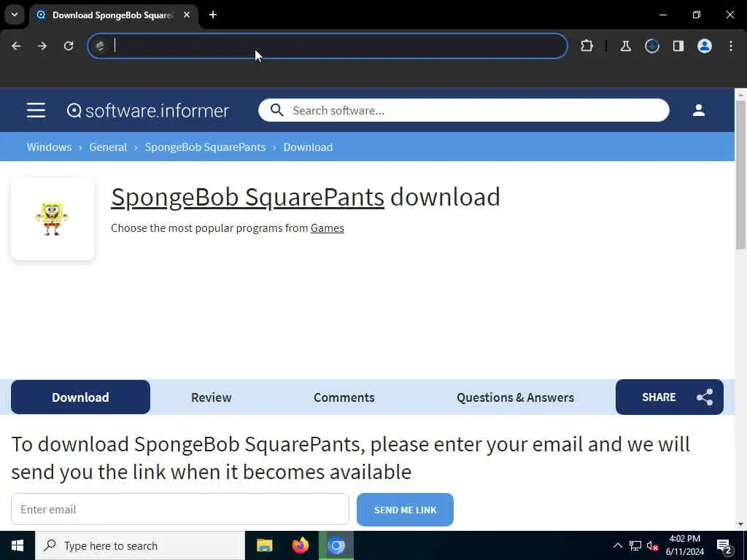Show the browser downloads icon
The width and height of the screenshot is (747, 560).
651,46
